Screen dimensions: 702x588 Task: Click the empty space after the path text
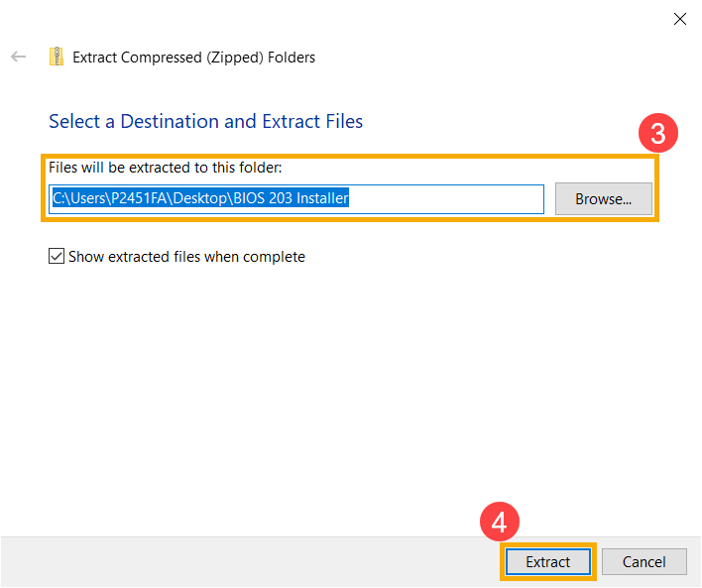pyautogui.click(x=445, y=199)
